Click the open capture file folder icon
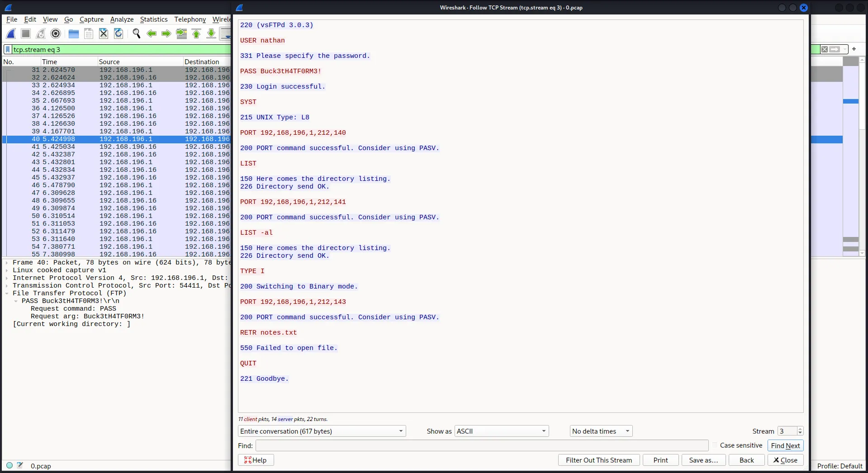 [x=73, y=33]
